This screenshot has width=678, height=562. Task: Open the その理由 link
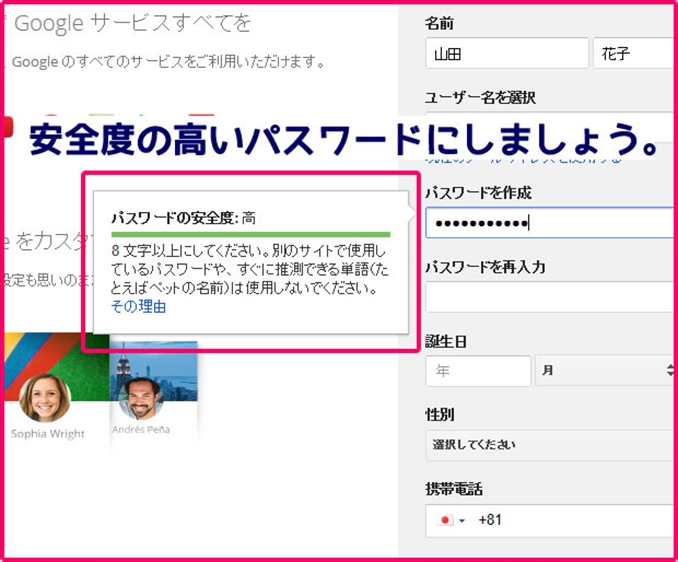(x=138, y=307)
